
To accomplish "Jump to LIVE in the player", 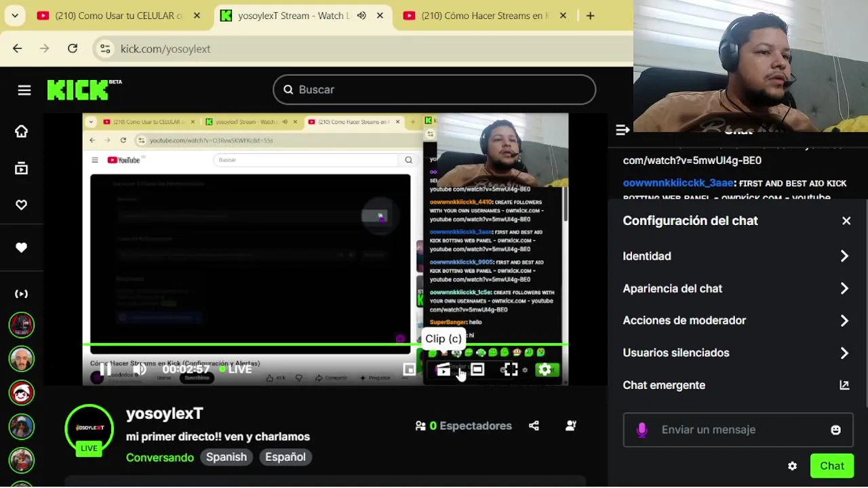I will pyautogui.click(x=235, y=369).
